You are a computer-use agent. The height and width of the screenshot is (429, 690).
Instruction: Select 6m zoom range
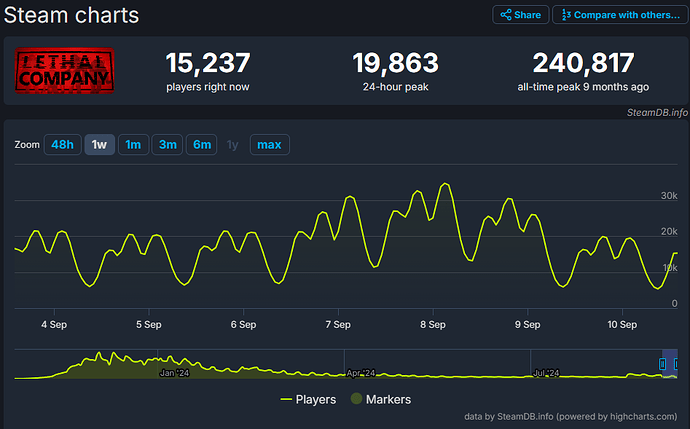point(202,144)
